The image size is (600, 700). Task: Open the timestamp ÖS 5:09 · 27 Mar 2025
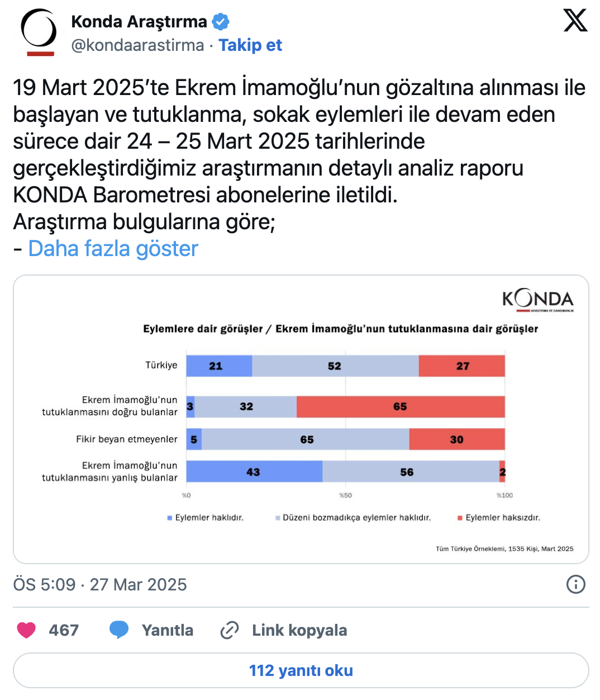[x=100, y=584]
